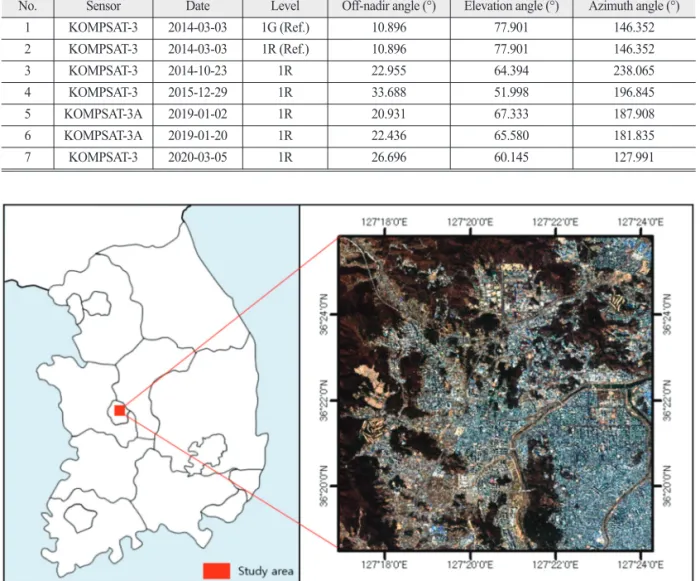
Task: Select the '1R (Ref.)' level cell
Action: [x=285, y=49]
